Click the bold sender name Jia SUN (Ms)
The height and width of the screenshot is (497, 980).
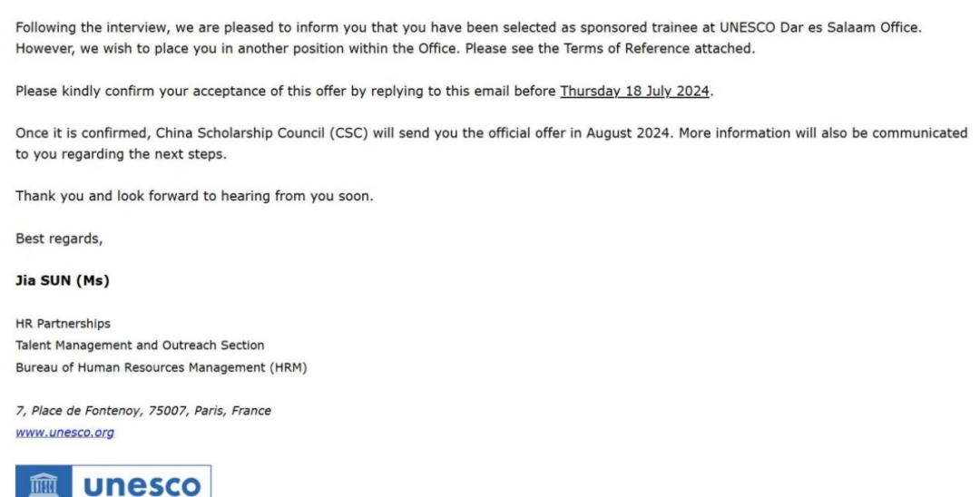(x=62, y=281)
